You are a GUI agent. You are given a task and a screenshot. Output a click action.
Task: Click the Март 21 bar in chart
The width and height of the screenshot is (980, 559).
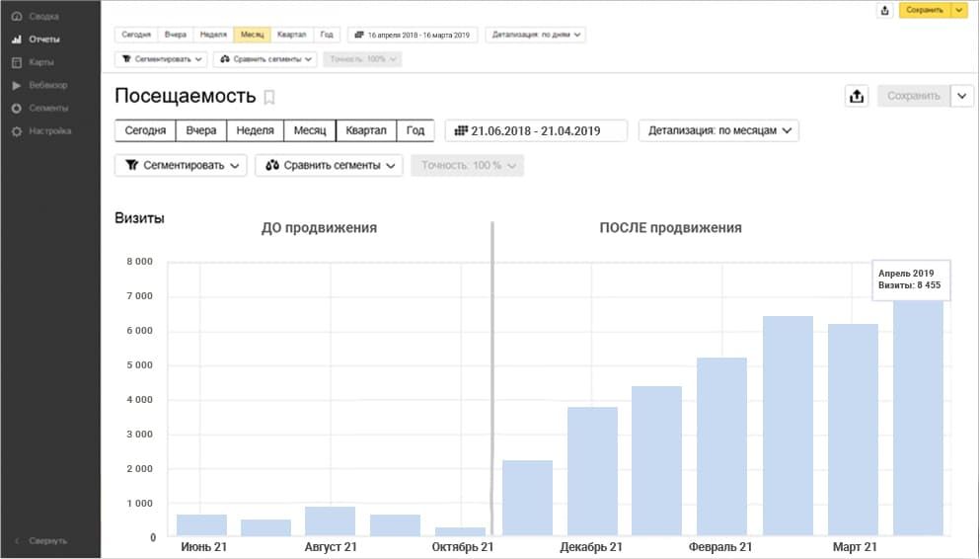(x=853, y=430)
